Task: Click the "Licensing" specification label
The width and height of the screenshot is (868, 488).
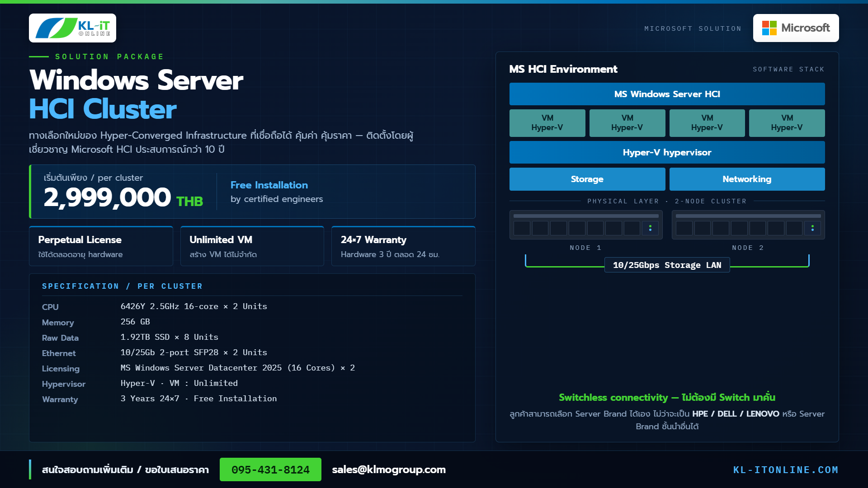Action: pos(61,368)
